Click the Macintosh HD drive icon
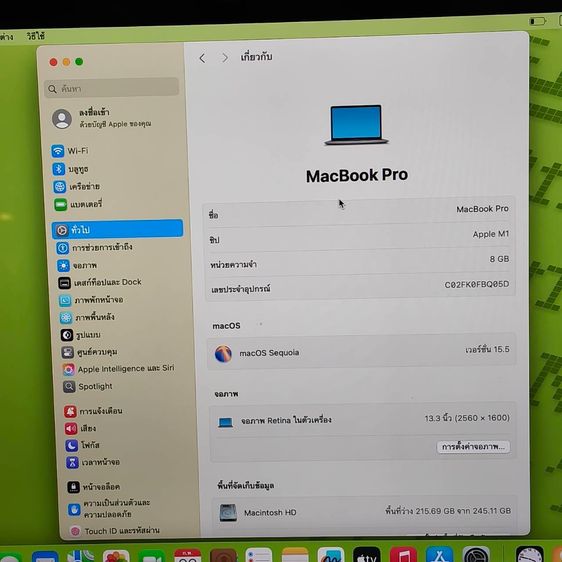 [228, 513]
